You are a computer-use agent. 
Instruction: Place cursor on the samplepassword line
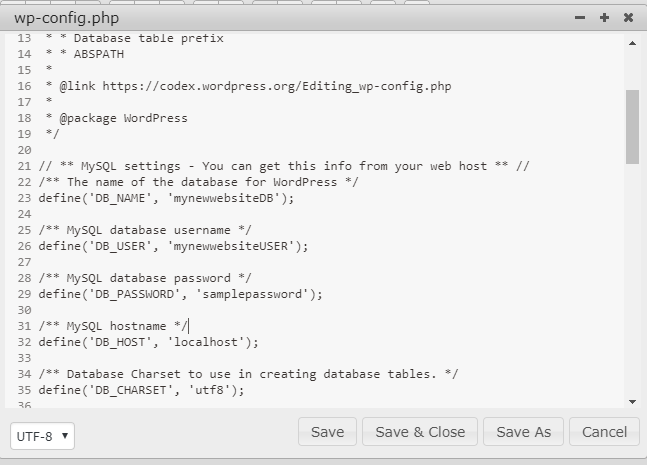point(180,294)
